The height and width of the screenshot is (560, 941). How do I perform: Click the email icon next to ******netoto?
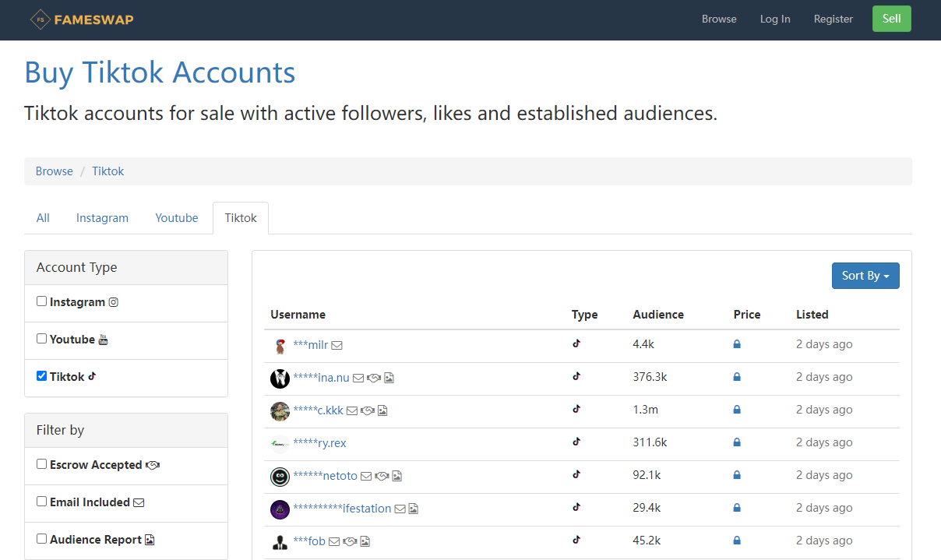(x=366, y=476)
